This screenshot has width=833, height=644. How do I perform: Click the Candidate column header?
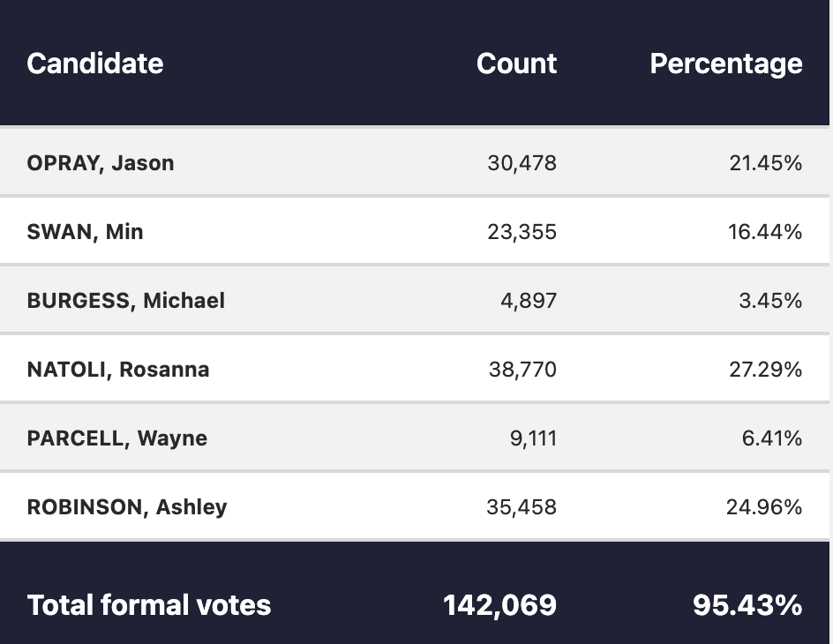click(95, 64)
